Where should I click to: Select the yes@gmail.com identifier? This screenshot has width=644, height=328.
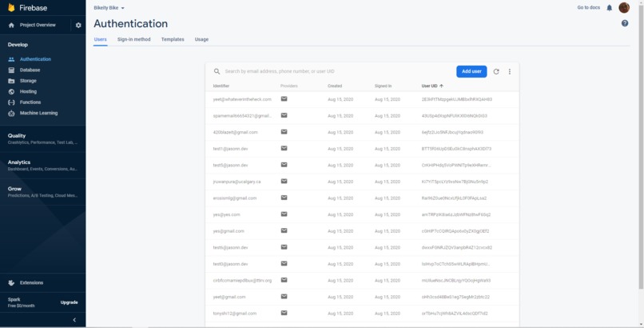coord(229,231)
